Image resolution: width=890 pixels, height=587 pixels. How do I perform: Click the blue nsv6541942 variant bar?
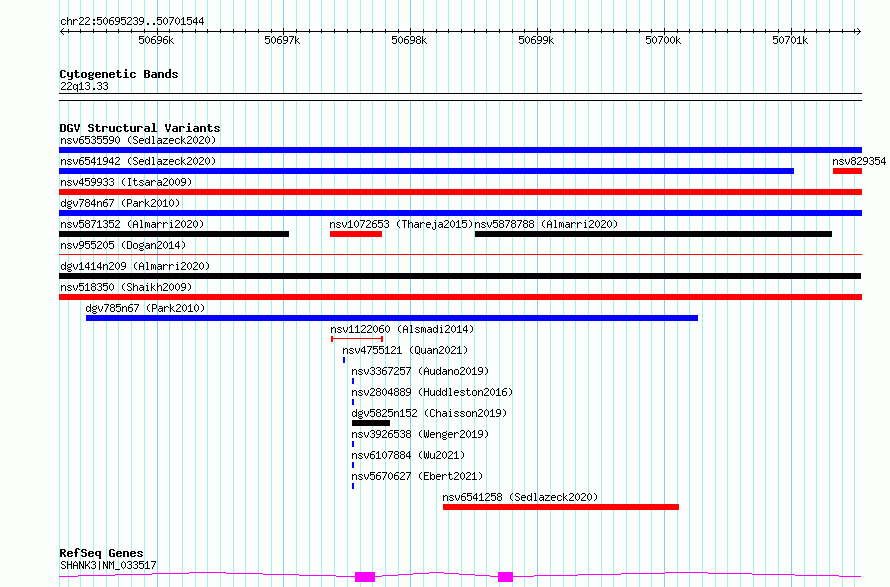pos(426,171)
